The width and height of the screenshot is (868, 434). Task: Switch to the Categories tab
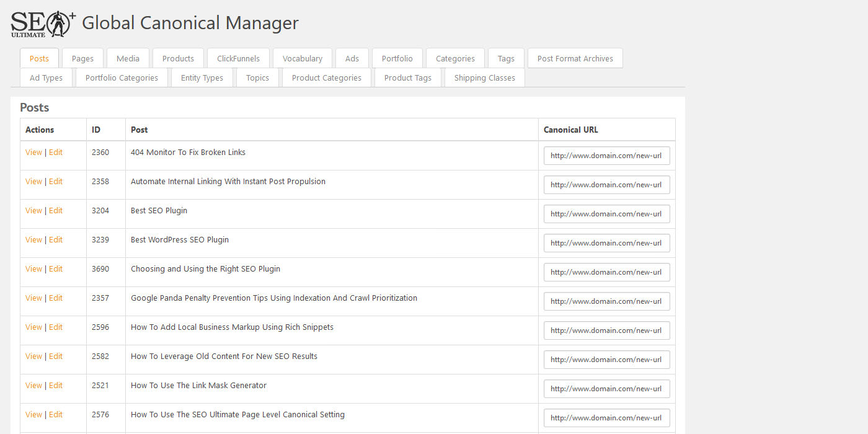pos(455,58)
